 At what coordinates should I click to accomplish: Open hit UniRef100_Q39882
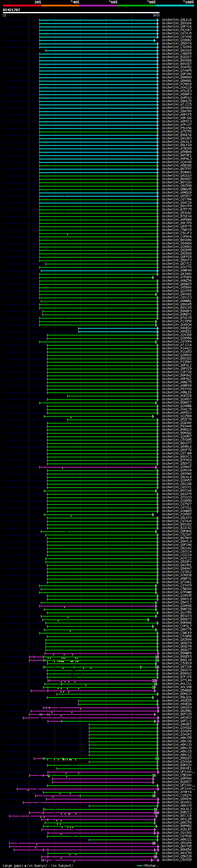tap(177, 40)
